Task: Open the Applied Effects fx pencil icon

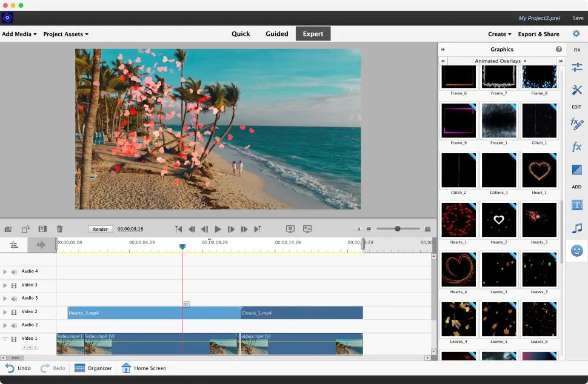Action: click(x=576, y=124)
